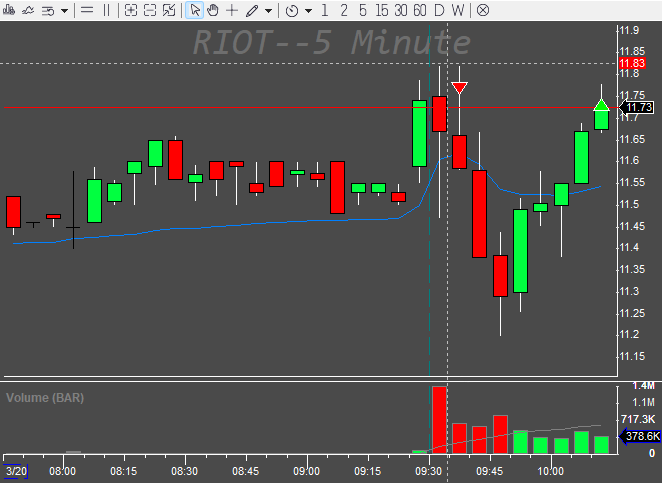Screen dimensions: 662x483
Task: Click the 1.4M volume axis label
Action: (x=643, y=386)
